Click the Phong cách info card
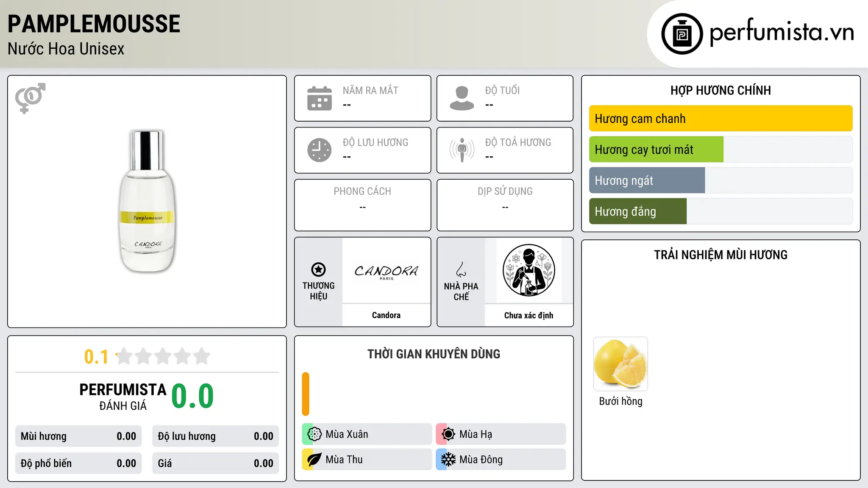The height and width of the screenshot is (488, 868). point(362,205)
